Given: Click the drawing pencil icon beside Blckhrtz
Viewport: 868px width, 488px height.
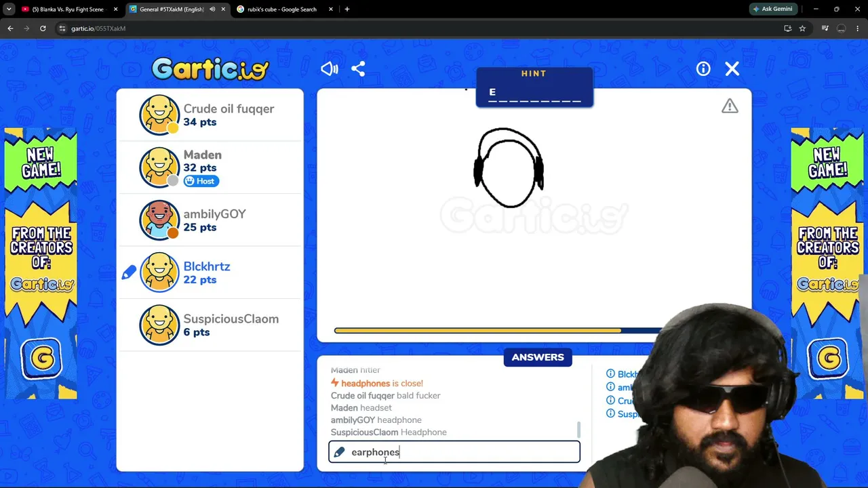Looking at the screenshot, I should point(129,272).
